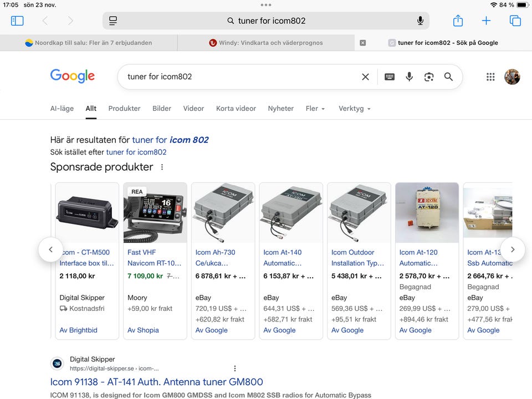Check battery status at 84 %
Image resolution: width=532 pixels, height=399 pixels.
514,5
